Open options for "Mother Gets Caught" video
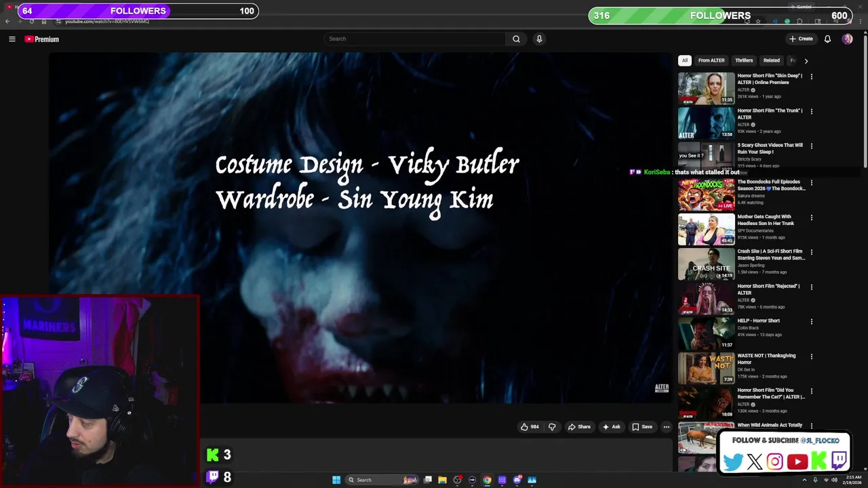Viewport: 868px width, 488px height. click(x=811, y=218)
